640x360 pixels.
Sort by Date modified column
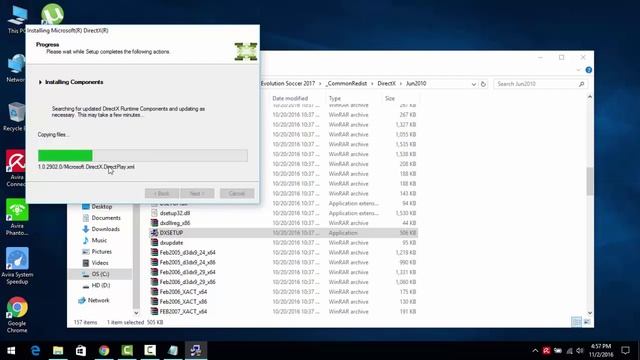click(290, 98)
